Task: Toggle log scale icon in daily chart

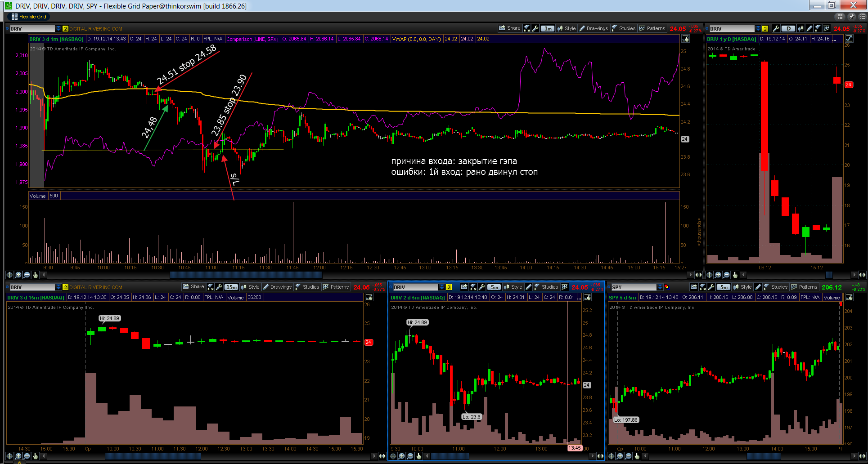Action: 850,39
